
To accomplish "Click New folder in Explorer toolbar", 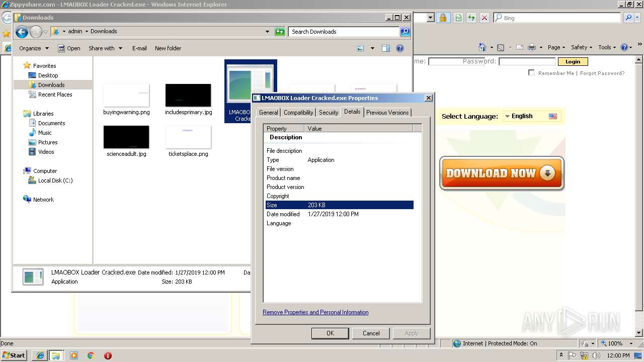I will click(x=168, y=48).
